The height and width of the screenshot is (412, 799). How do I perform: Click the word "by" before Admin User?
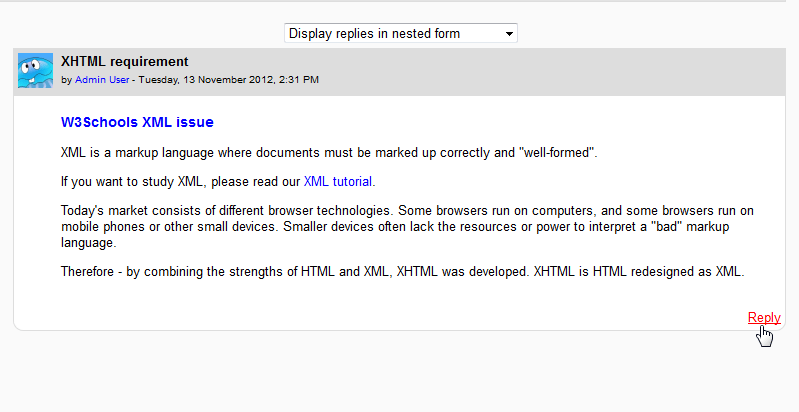coord(67,79)
